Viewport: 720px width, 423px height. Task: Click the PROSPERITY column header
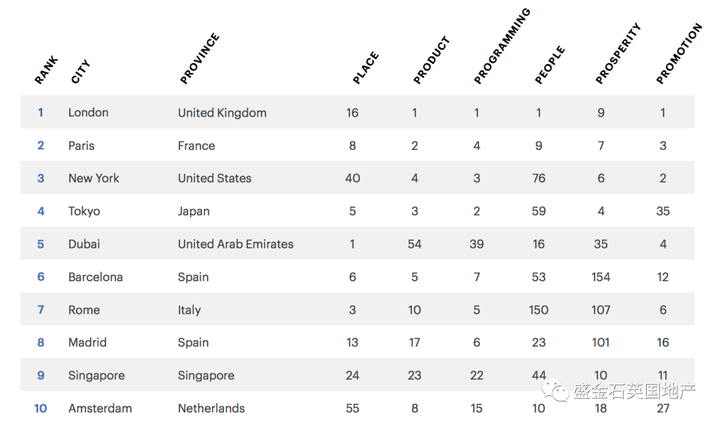point(618,53)
